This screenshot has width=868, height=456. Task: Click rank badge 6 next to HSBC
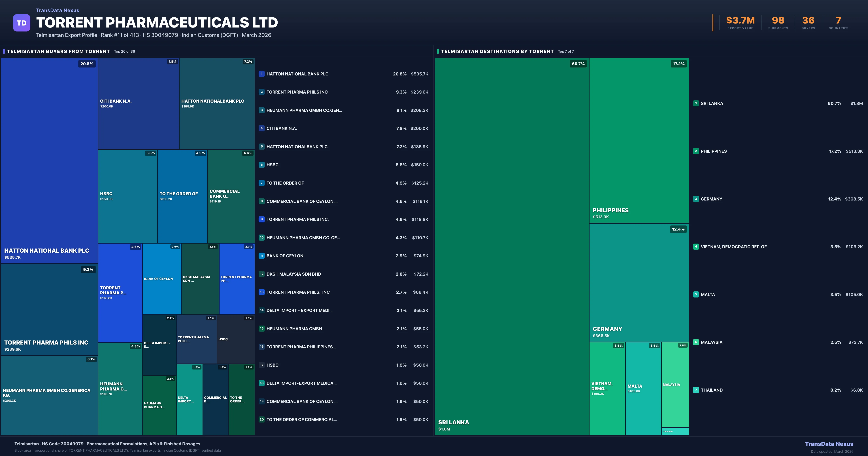coord(261,165)
